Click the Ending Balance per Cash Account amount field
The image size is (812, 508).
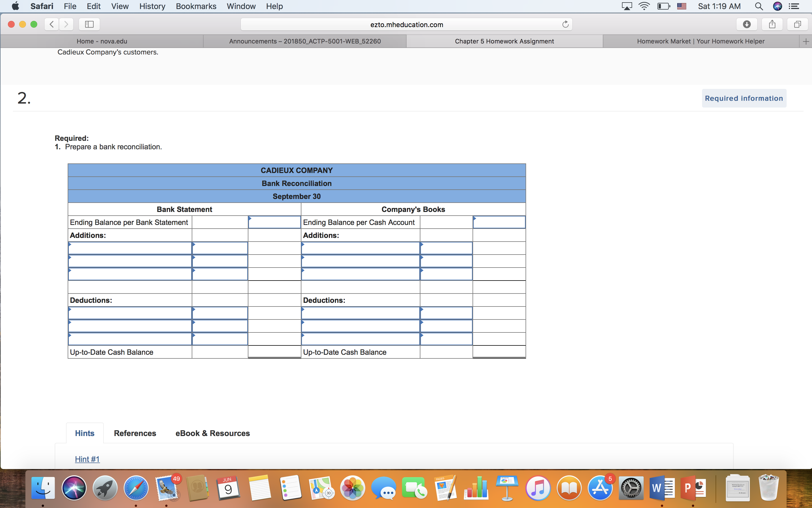pos(499,222)
